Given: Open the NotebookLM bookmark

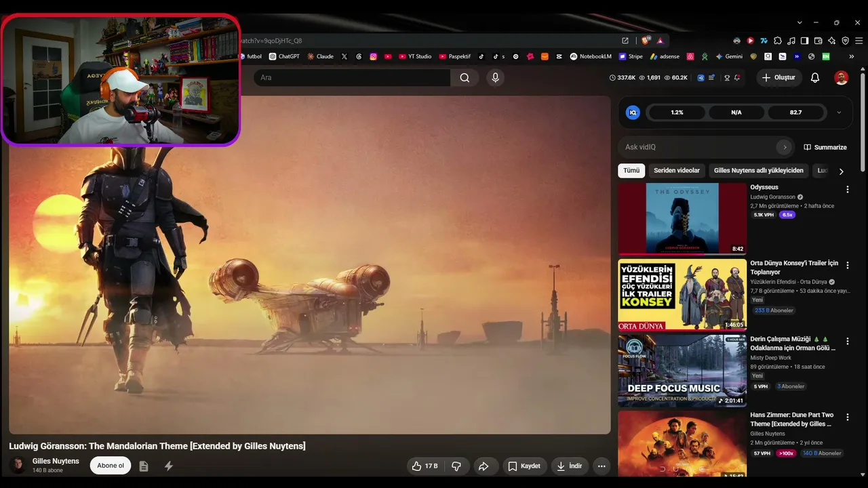Looking at the screenshot, I should [x=591, y=57].
